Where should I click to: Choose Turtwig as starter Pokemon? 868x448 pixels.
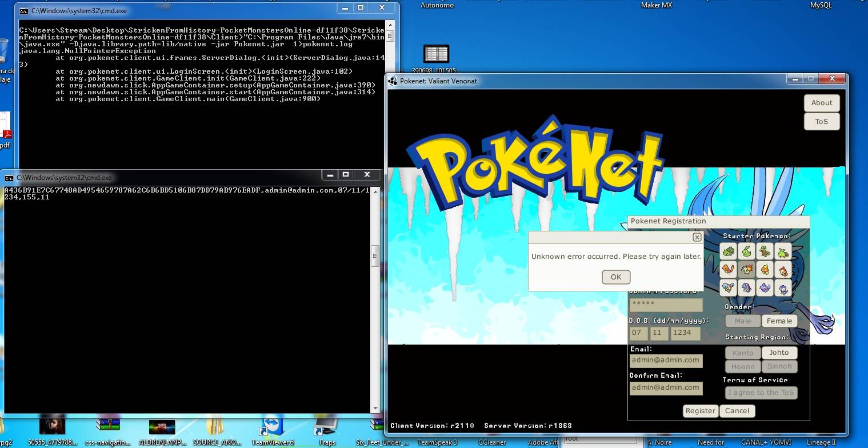point(783,250)
